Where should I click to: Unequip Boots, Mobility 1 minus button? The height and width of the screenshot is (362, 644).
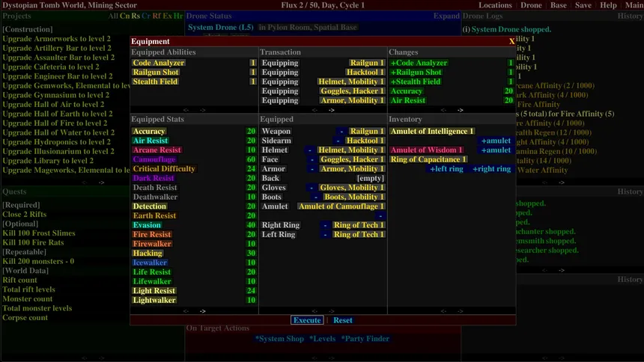(316, 197)
